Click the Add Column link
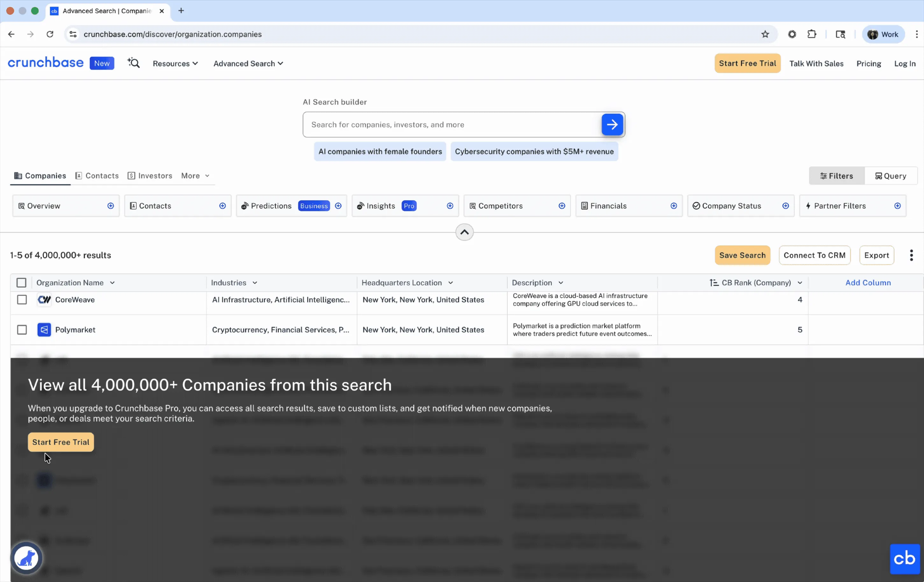The width and height of the screenshot is (924, 582). pos(868,283)
